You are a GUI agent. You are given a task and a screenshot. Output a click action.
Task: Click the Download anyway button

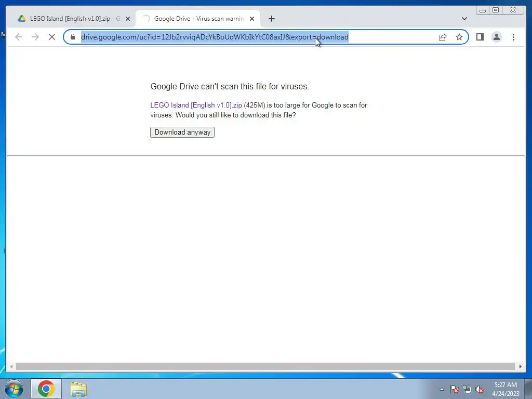click(182, 132)
